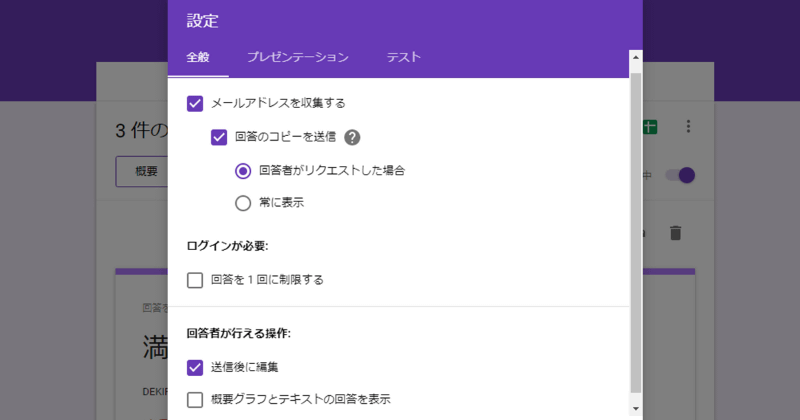
Task: Uncheck 送信後に編集 checkbox
Action: pyautogui.click(x=195, y=367)
